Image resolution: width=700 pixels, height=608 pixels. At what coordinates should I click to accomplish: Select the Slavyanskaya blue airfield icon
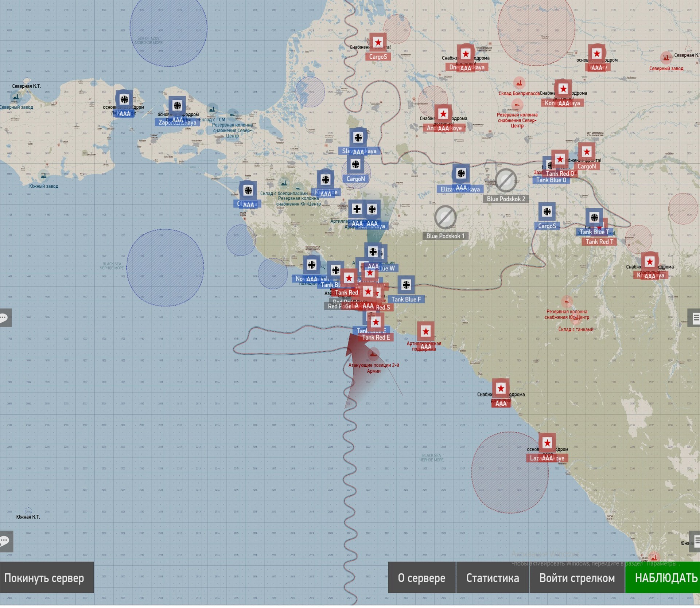(x=358, y=137)
